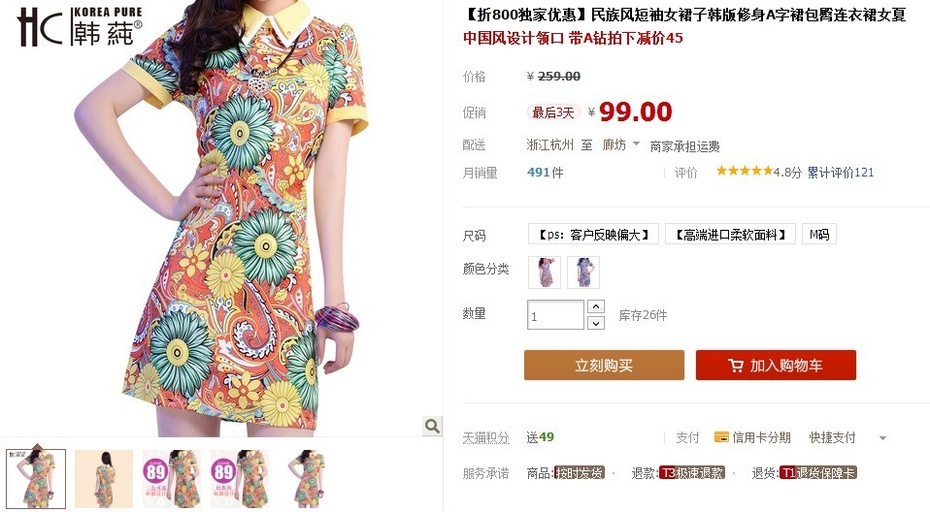Click the quantity input field
This screenshot has height=512, width=930.
pos(556,315)
